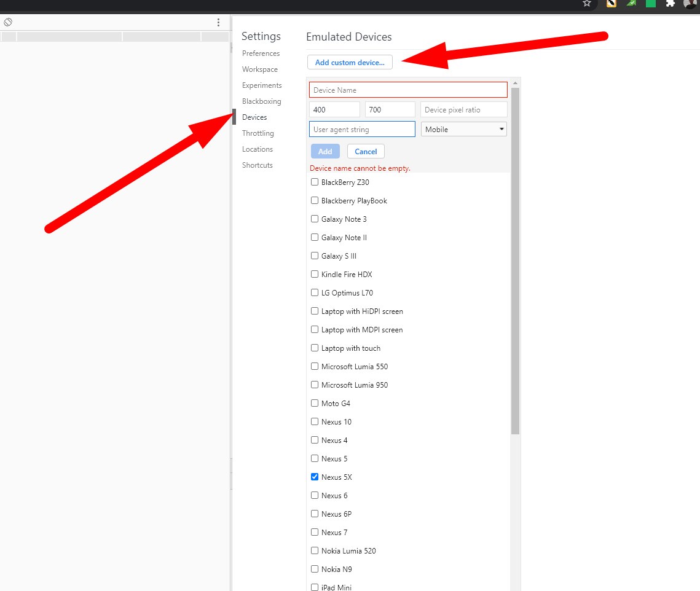Check the Microsoft Lumia 950 device
700x591 pixels.
pyautogui.click(x=315, y=385)
